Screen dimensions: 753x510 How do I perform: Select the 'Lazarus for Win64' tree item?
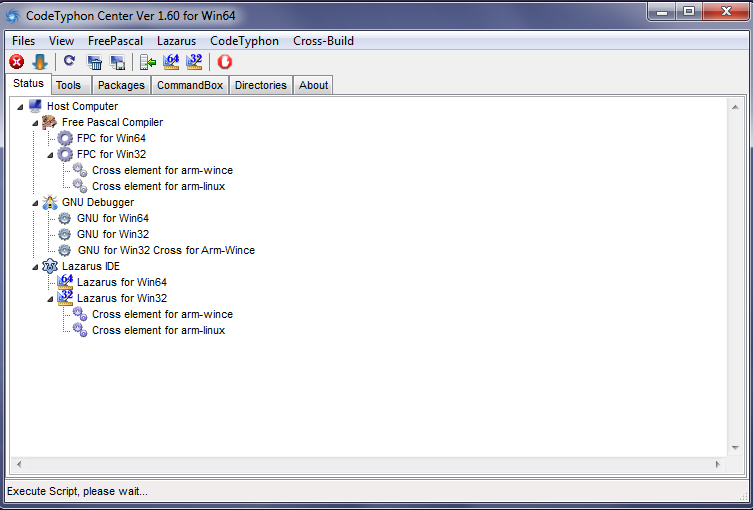click(x=121, y=282)
